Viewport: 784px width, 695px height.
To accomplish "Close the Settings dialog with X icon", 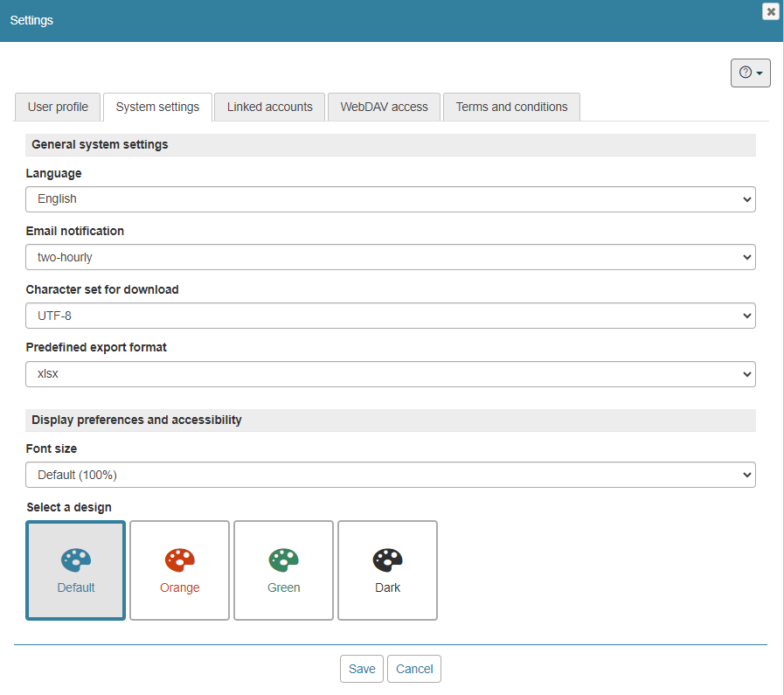I will coord(770,11).
